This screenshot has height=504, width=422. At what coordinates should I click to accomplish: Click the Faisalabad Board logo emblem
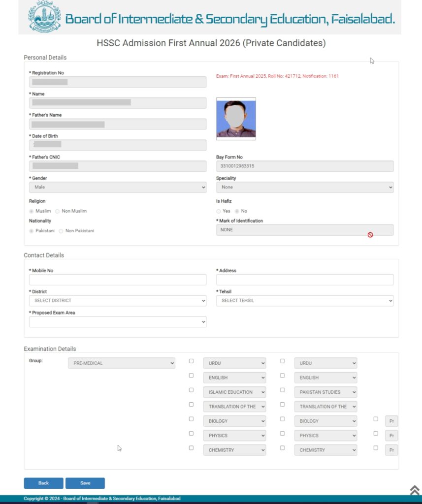(x=45, y=17)
